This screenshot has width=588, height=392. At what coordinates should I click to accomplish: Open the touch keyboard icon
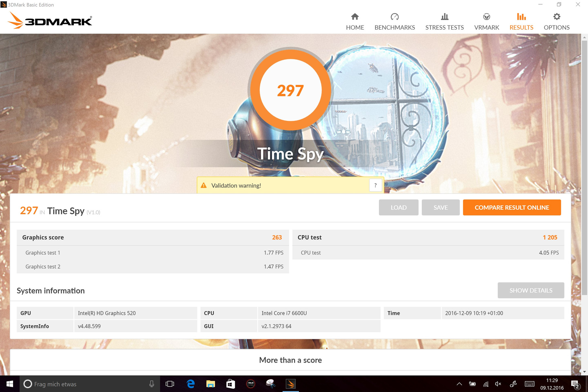[530, 384]
